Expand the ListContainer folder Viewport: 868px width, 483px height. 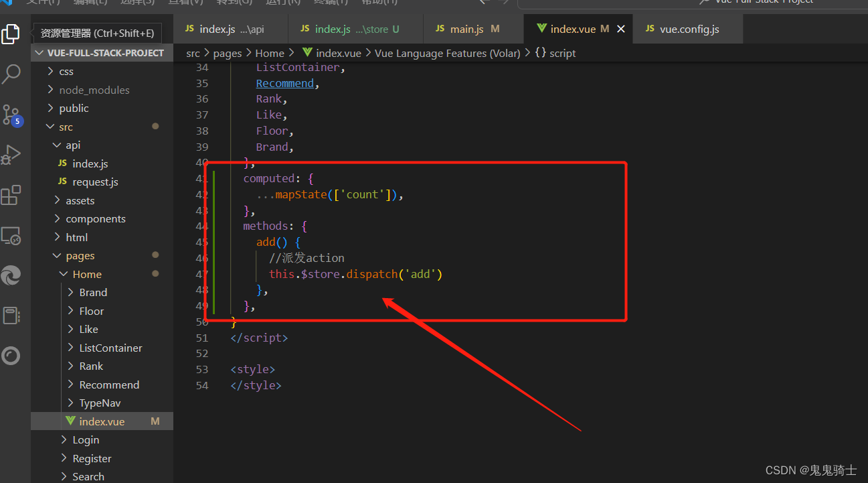[102, 348]
